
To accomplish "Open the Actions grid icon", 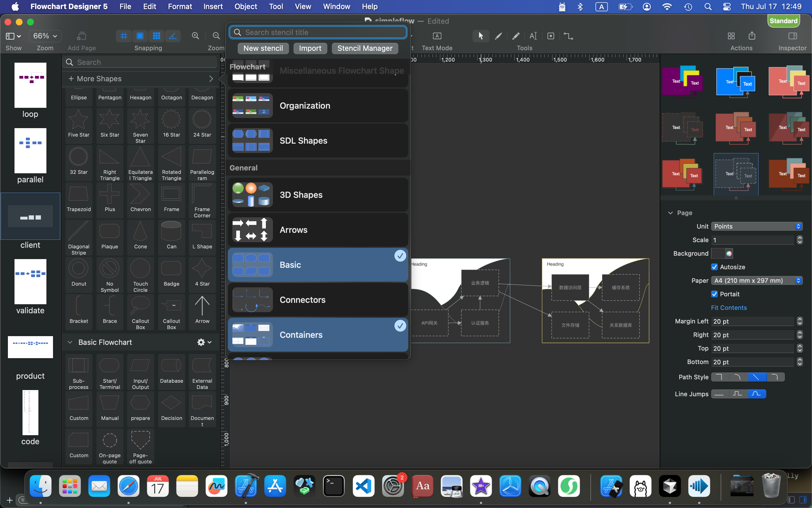I will point(731,36).
